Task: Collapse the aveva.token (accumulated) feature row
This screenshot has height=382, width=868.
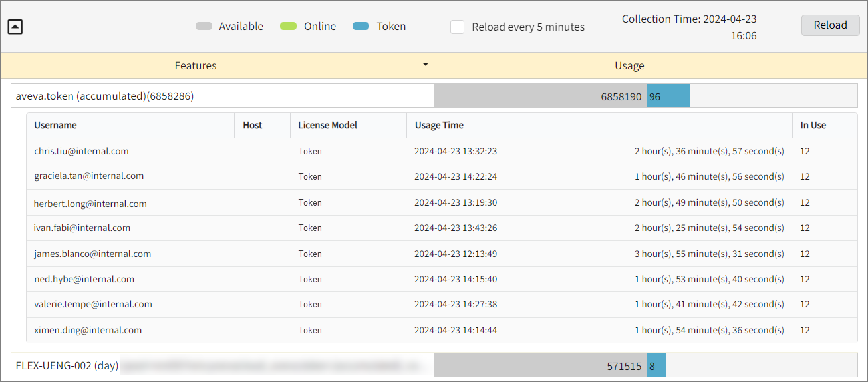Action: tap(104, 96)
